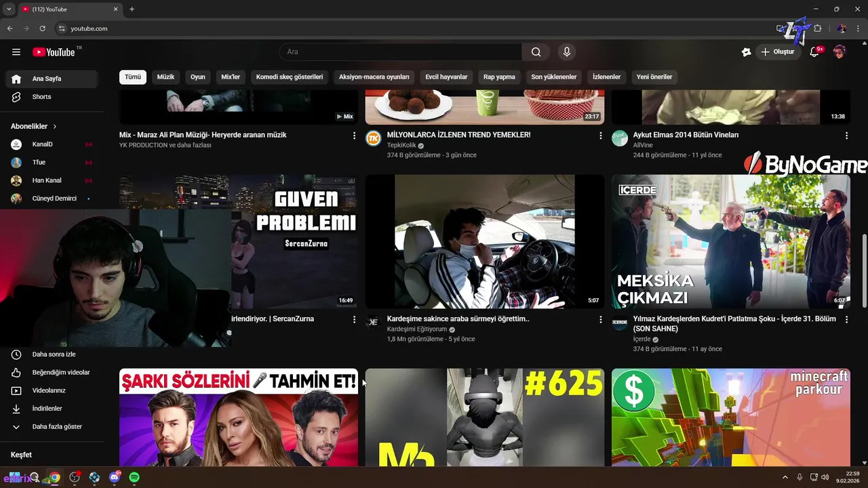This screenshot has height=488, width=868.
Task: Select Rap yapma chip
Action: (499, 77)
